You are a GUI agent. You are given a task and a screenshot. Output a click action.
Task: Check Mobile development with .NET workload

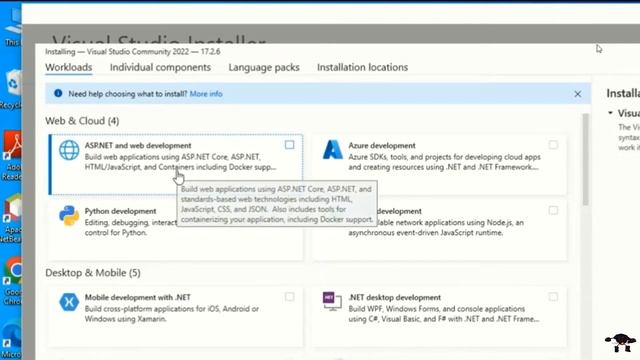tap(289, 297)
